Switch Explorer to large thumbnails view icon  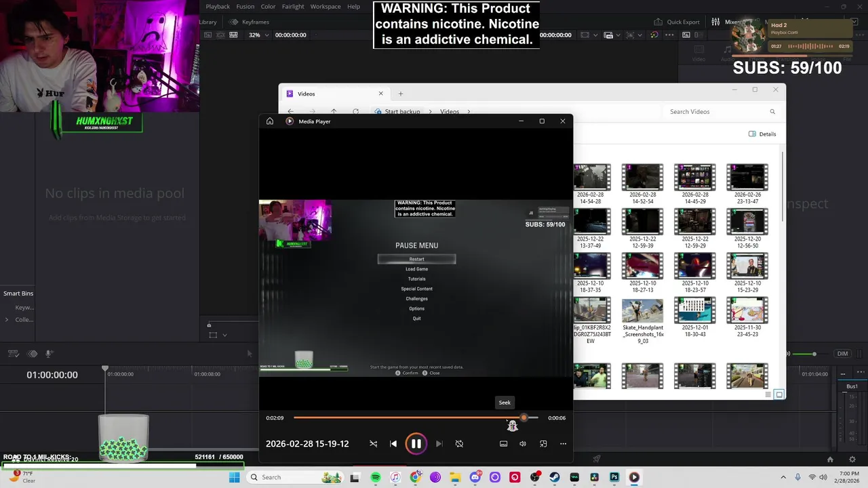[x=780, y=394]
